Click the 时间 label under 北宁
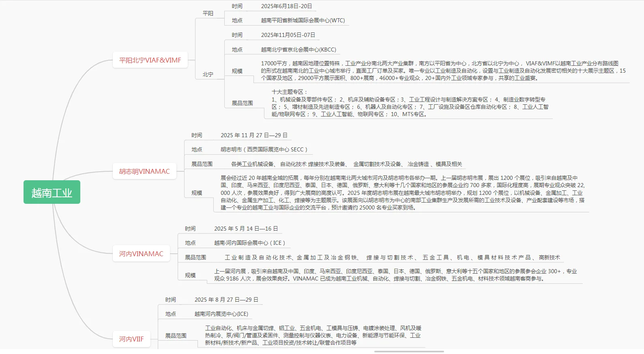Screen dimensions: 644x354 point(237,35)
